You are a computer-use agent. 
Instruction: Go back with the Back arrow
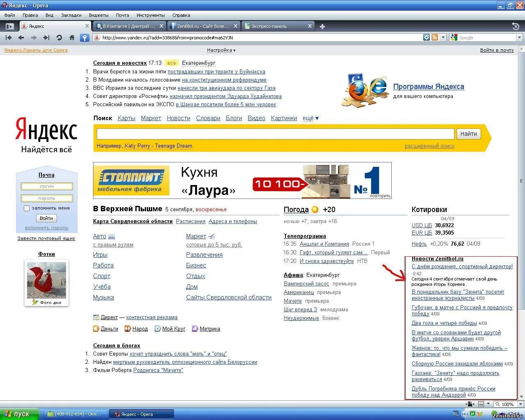[x=21, y=38]
